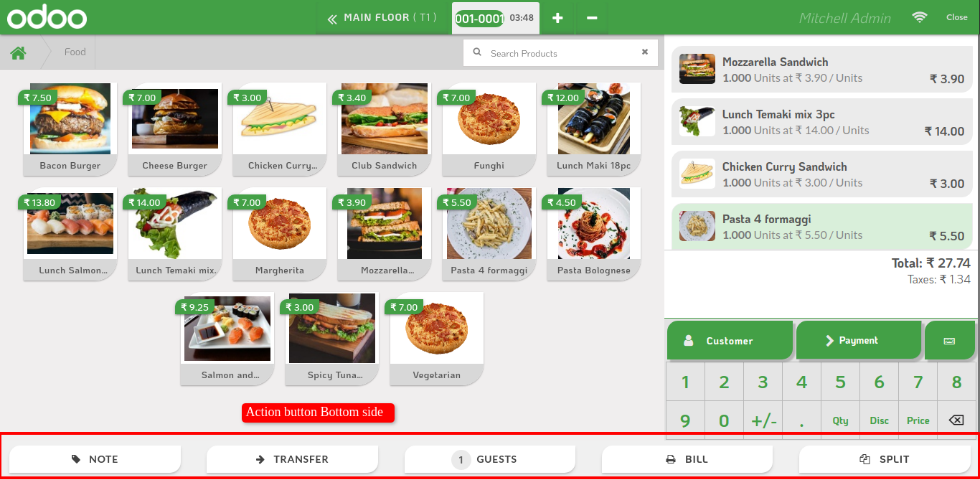Add a Note to the orderline
The width and height of the screenshot is (980, 480).
tap(95, 459)
